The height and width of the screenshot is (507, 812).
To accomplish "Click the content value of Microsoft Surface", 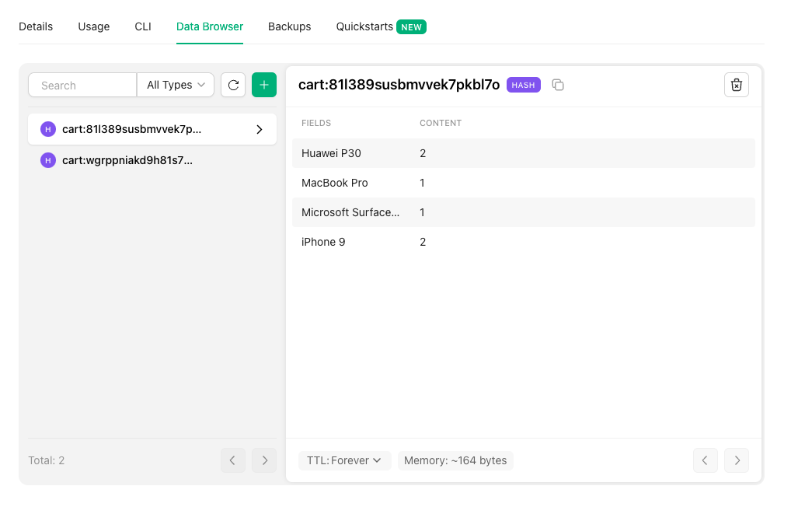I will [x=423, y=212].
